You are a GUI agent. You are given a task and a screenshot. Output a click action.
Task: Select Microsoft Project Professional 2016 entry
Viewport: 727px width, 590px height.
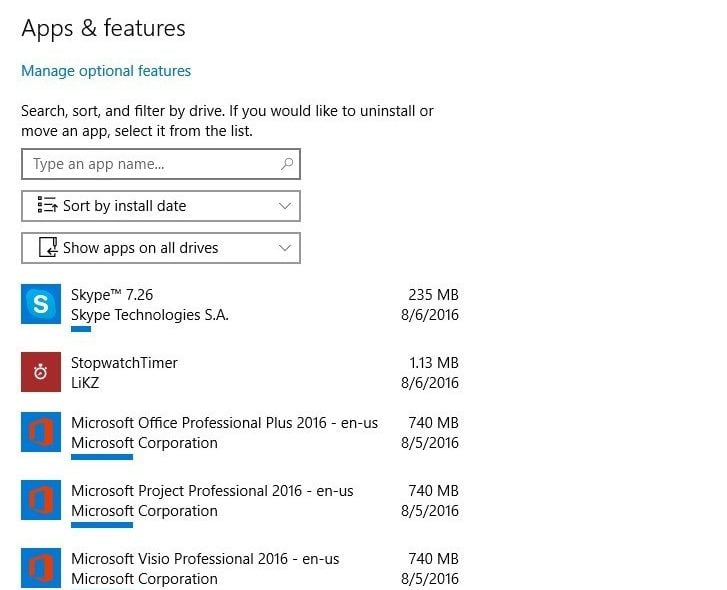coord(240,503)
